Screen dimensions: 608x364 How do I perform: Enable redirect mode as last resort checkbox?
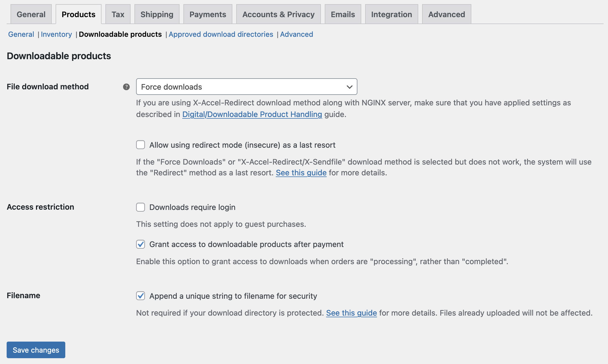[141, 145]
